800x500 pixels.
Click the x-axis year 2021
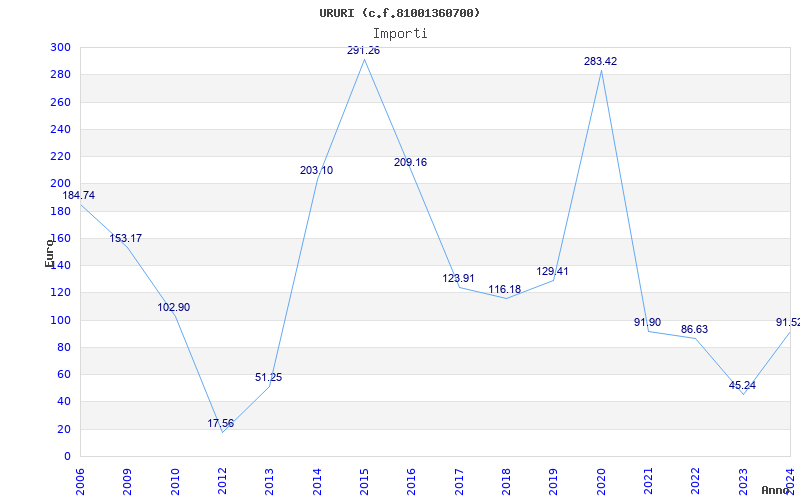pos(648,482)
